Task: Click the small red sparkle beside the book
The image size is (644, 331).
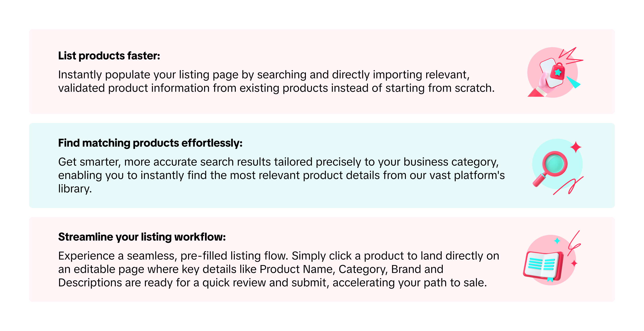Action: click(574, 263)
